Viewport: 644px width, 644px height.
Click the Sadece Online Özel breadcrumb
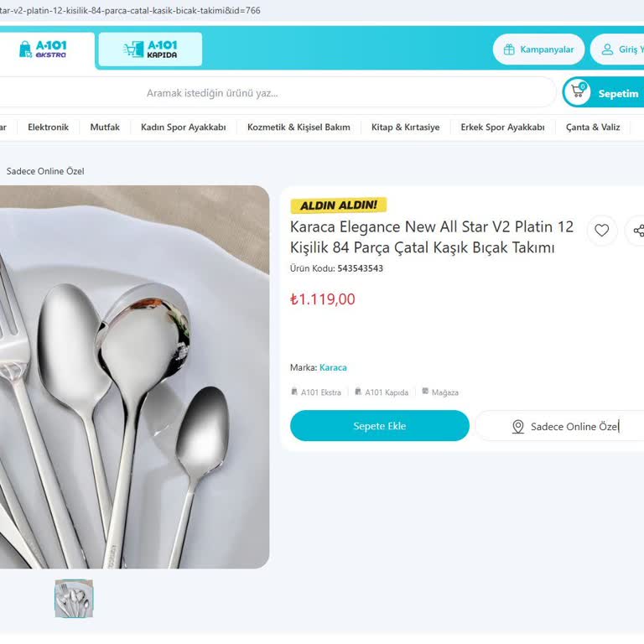tap(45, 171)
